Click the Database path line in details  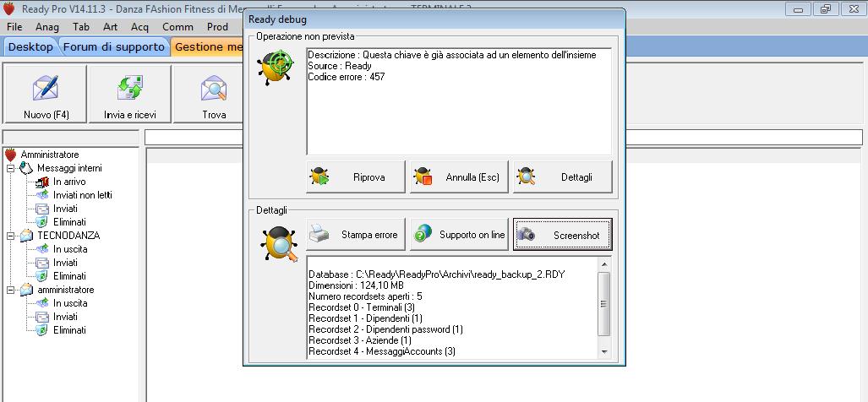[437, 274]
